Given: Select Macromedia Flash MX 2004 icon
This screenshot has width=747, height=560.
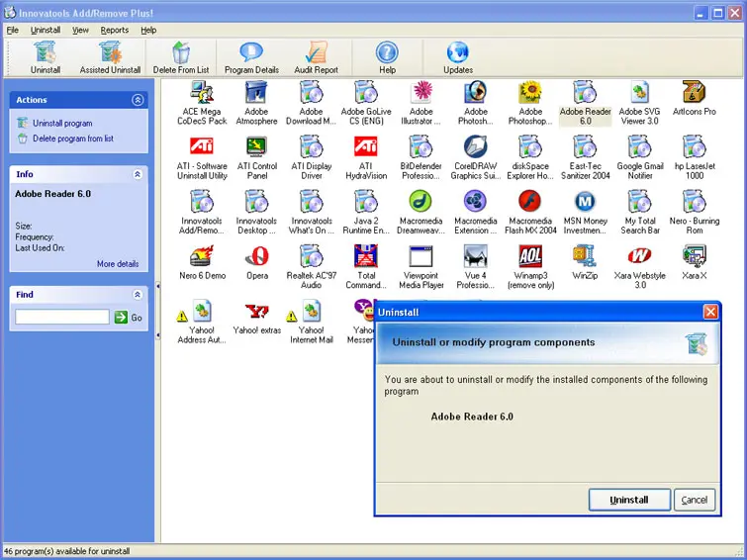Looking at the screenshot, I should [x=530, y=202].
